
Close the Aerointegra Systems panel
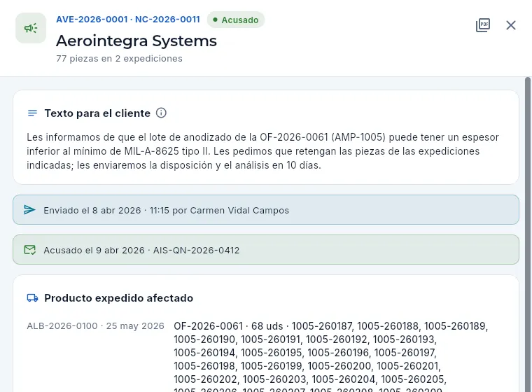510,25
